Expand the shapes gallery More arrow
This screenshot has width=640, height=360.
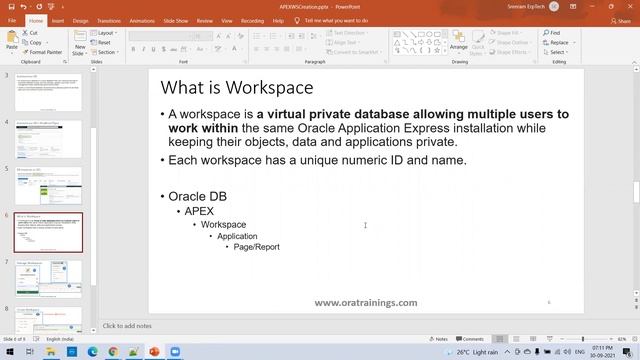[445, 51]
